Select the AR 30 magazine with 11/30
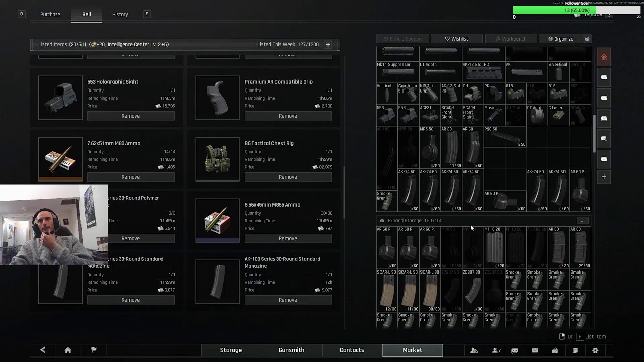The width and height of the screenshot is (644, 362). click(x=451, y=147)
